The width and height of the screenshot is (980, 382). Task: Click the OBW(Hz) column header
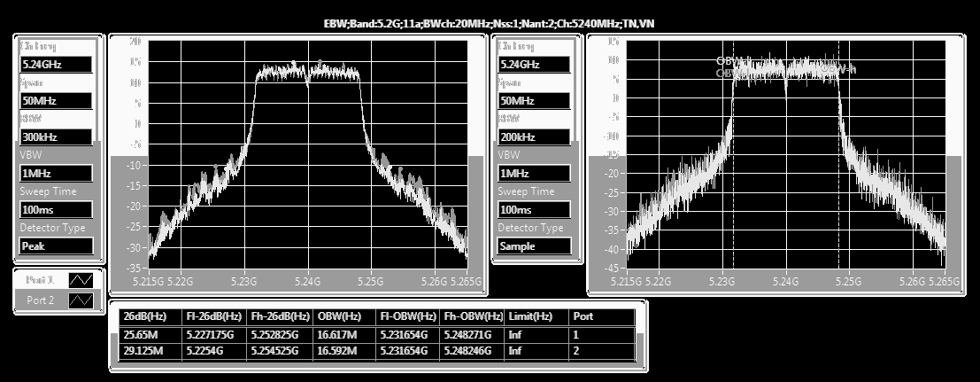[343, 317]
